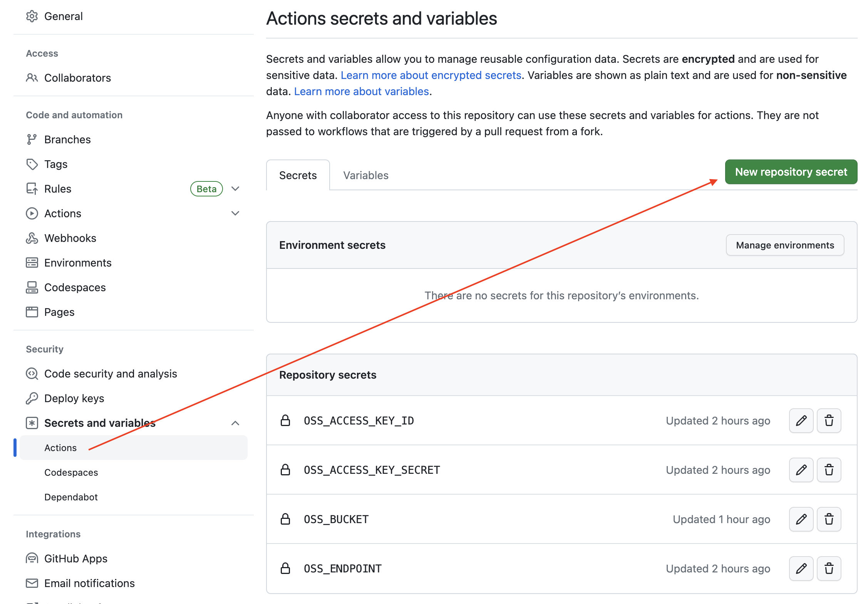
Task: Open Learn more about encrypted secrets link
Action: 431,75
